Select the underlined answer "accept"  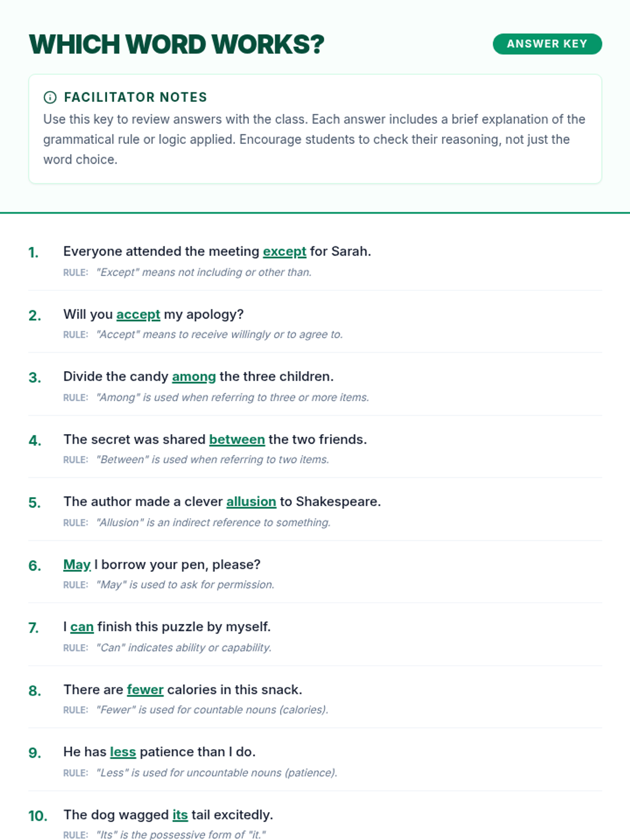click(x=138, y=314)
